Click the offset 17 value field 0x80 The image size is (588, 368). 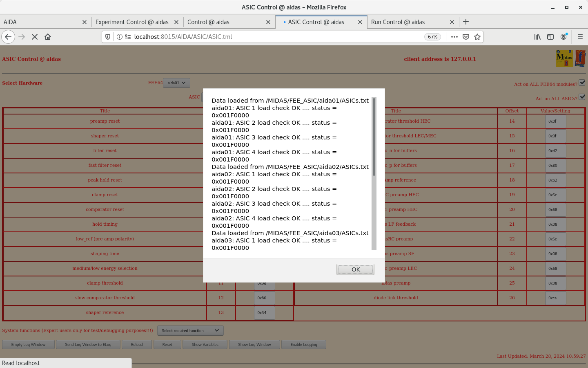556,166
